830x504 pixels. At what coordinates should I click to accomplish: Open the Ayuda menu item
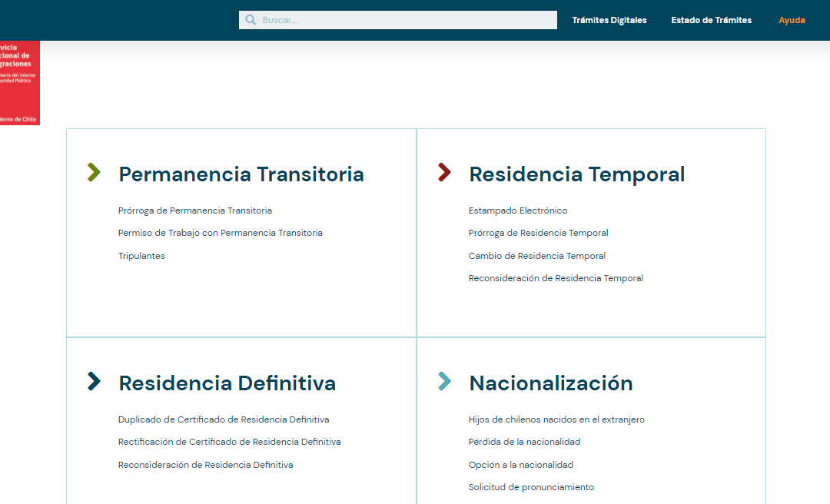792,20
